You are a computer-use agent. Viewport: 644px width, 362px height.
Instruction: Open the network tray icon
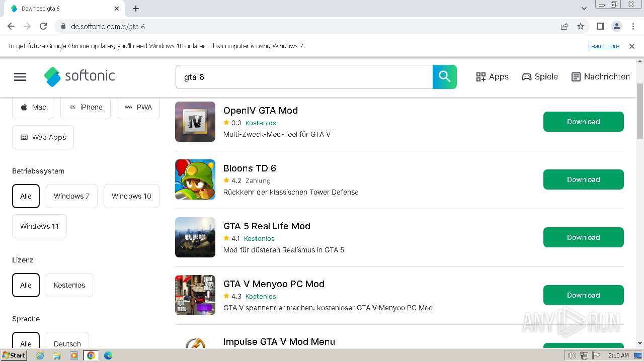tap(584, 355)
